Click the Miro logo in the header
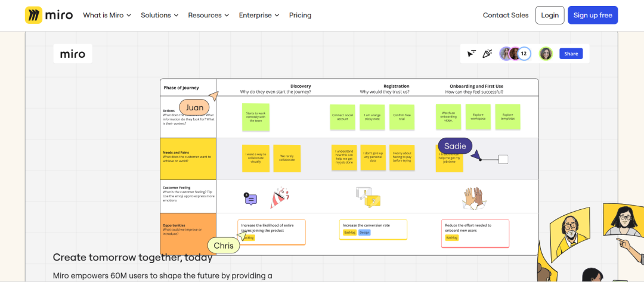The height and width of the screenshot is (285, 644). pos(49,15)
